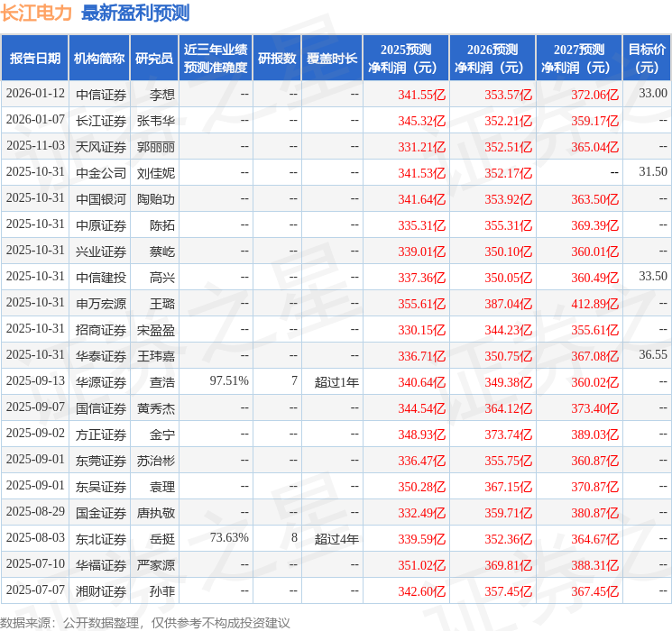Click target price 31.50
Image resolution: width=672 pixels, height=631 pixels.
[x=653, y=172]
